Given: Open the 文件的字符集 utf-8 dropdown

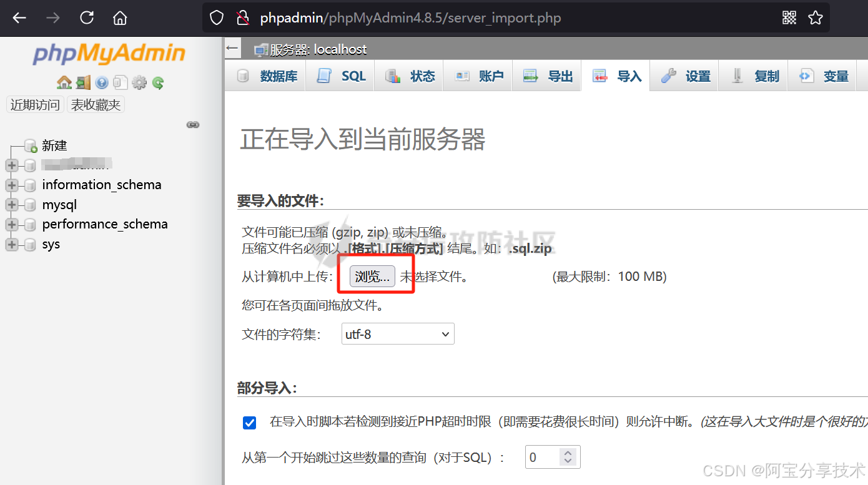Looking at the screenshot, I should (398, 334).
